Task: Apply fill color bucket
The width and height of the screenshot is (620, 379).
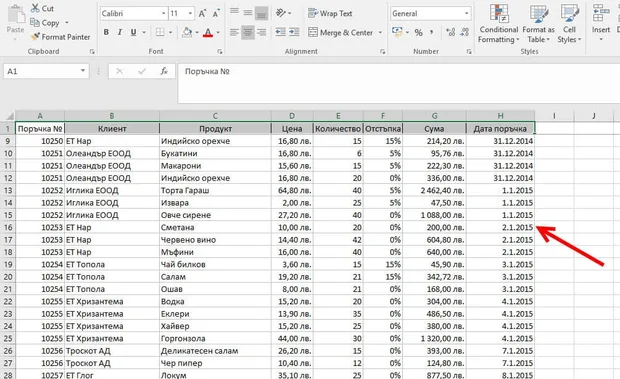Action: click(x=187, y=32)
